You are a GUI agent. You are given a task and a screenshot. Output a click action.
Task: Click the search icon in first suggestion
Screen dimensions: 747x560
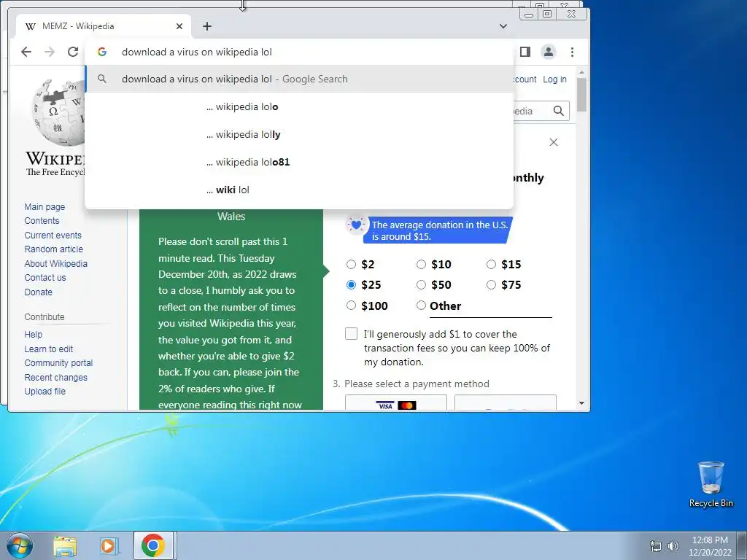point(102,79)
